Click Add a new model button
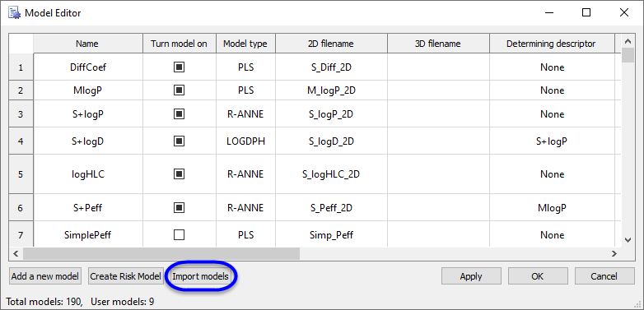 (x=44, y=276)
